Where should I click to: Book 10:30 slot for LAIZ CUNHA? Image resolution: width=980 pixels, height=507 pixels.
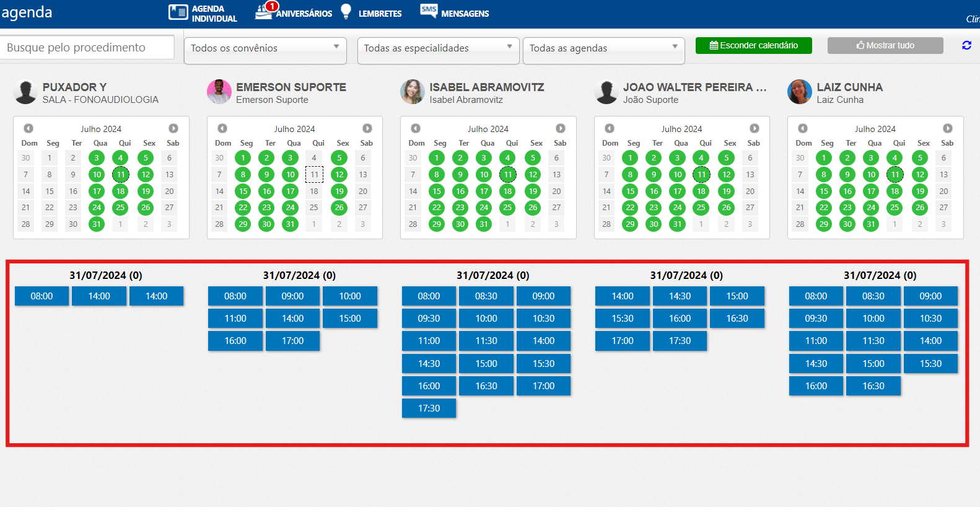click(931, 319)
